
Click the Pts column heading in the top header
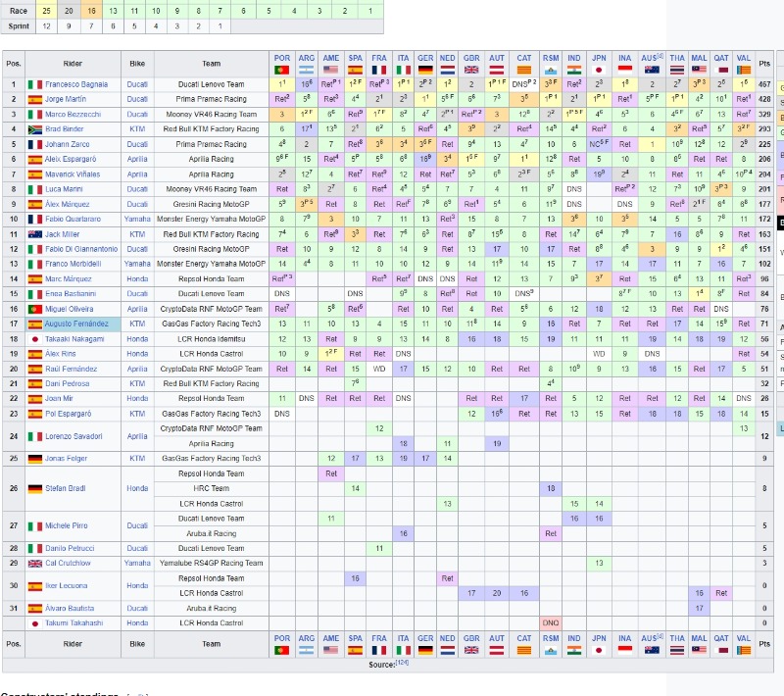[x=764, y=64]
